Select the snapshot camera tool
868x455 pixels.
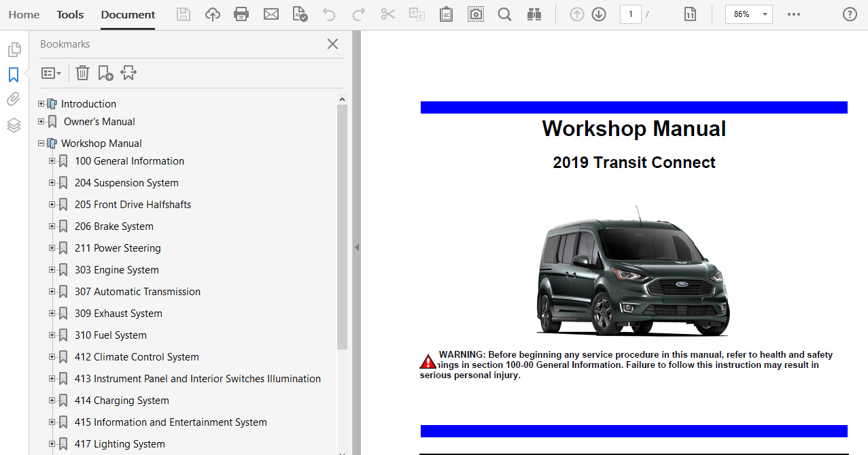click(x=476, y=14)
